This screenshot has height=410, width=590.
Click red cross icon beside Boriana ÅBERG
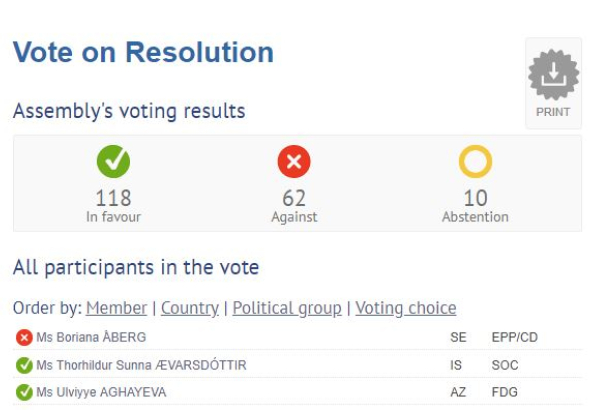24,337
